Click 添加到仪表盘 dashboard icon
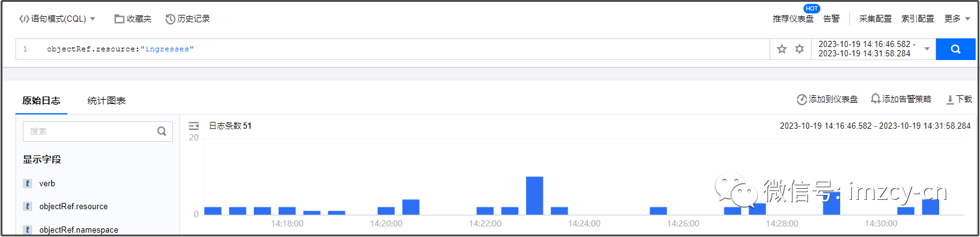The width and height of the screenshot is (980, 237). [x=802, y=100]
